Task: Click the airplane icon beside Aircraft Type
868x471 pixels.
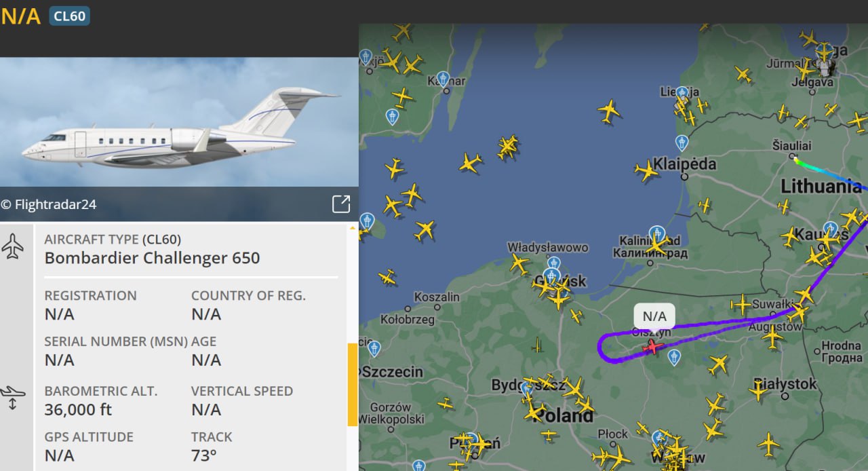Action: [x=13, y=246]
